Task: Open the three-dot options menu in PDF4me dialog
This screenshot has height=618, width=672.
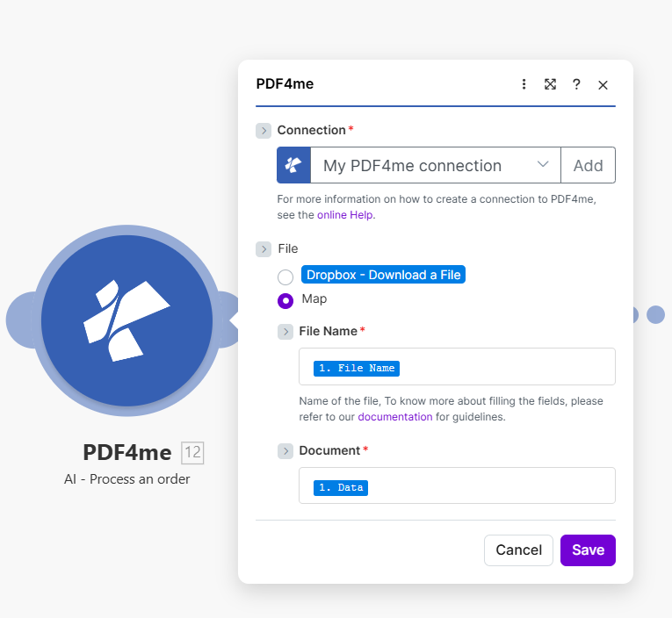Action: pos(524,84)
